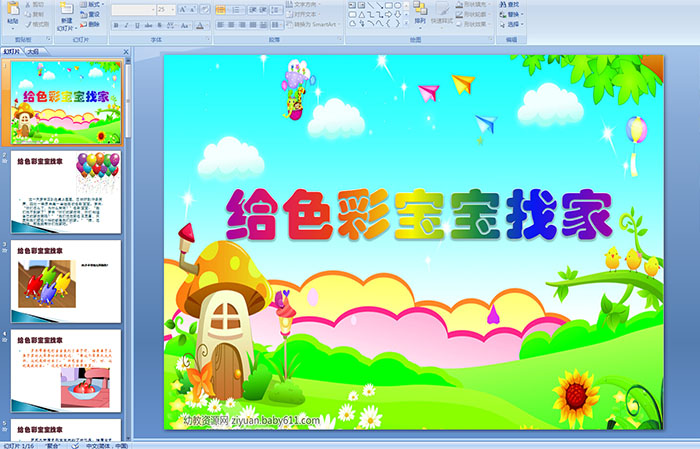The image size is (700, 449).
Task: Open the Select (选择) dropdown in the editing group
Action: [512, 24]
